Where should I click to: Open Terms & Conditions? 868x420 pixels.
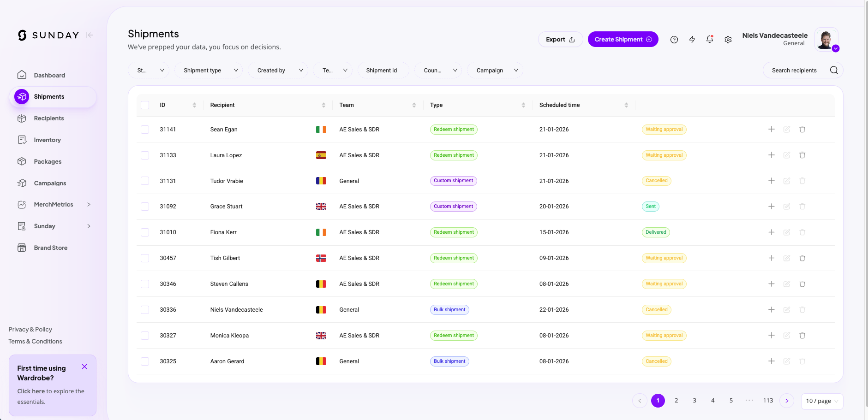point(35,341)
